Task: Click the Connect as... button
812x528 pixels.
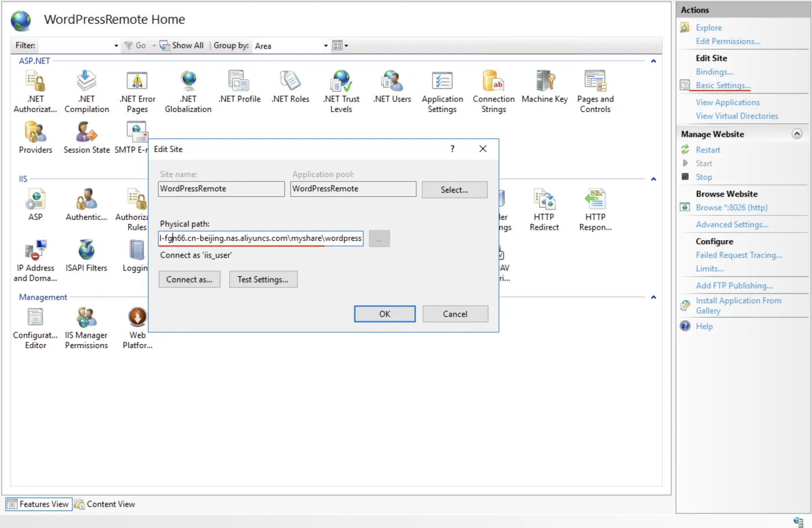Action: click(190, 280)
